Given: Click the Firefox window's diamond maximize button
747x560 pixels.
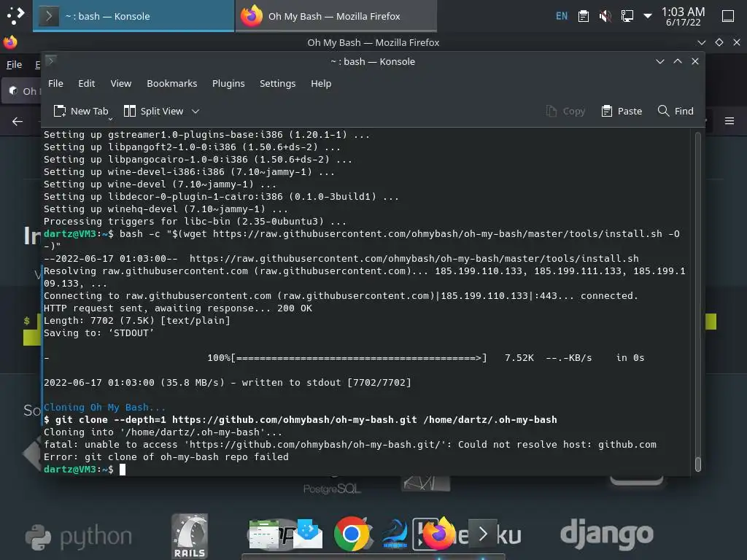Looking at the screenshot, I should [x=719, y=42].
